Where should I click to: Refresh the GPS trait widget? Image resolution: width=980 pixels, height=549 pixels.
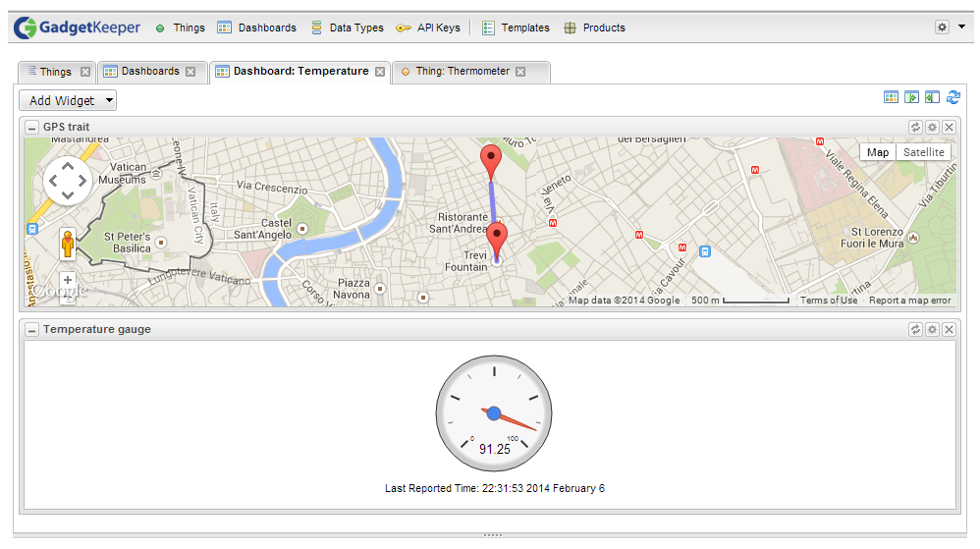click(915, 127)
